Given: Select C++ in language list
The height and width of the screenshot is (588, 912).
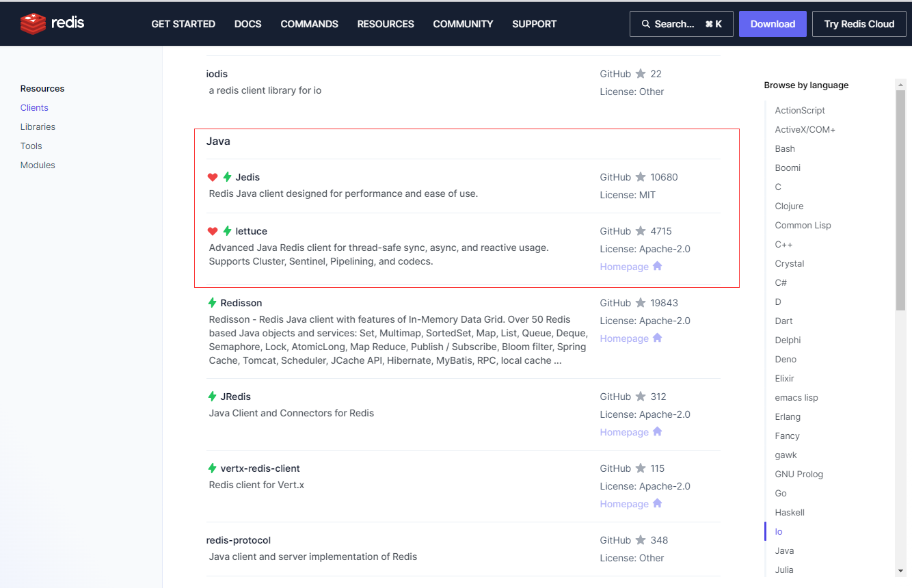Looking at the screenshot, I should 783,244.
